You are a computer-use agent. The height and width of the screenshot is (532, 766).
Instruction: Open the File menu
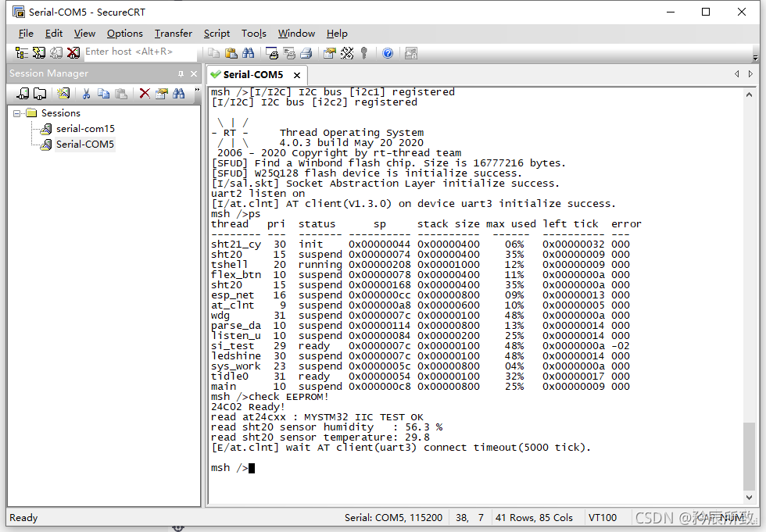(x=26, y=33)
